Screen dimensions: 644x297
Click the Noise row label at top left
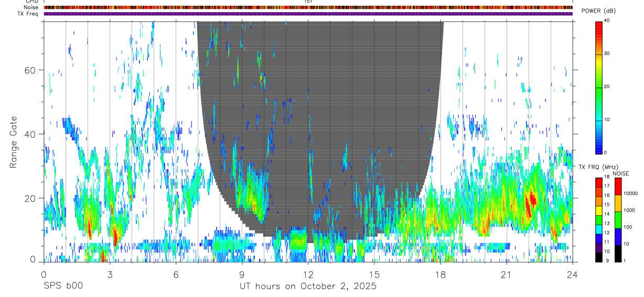click(x=31, y=7)
